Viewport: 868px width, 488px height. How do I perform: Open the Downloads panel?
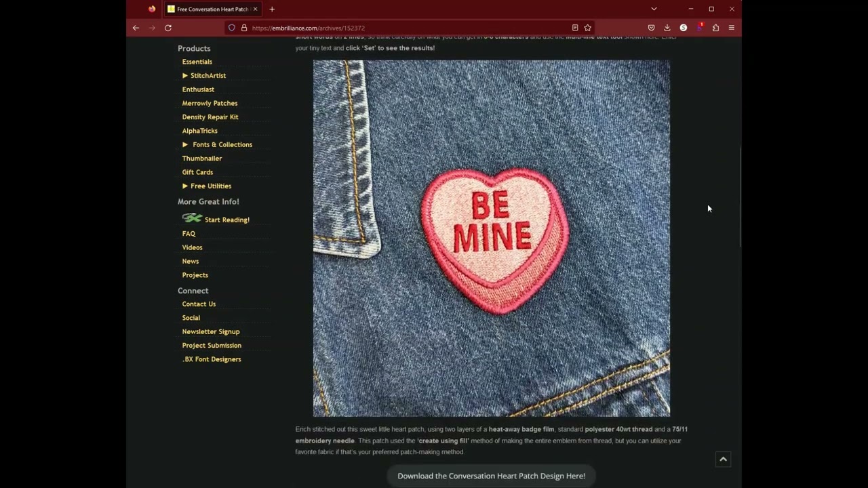(667, 28)
